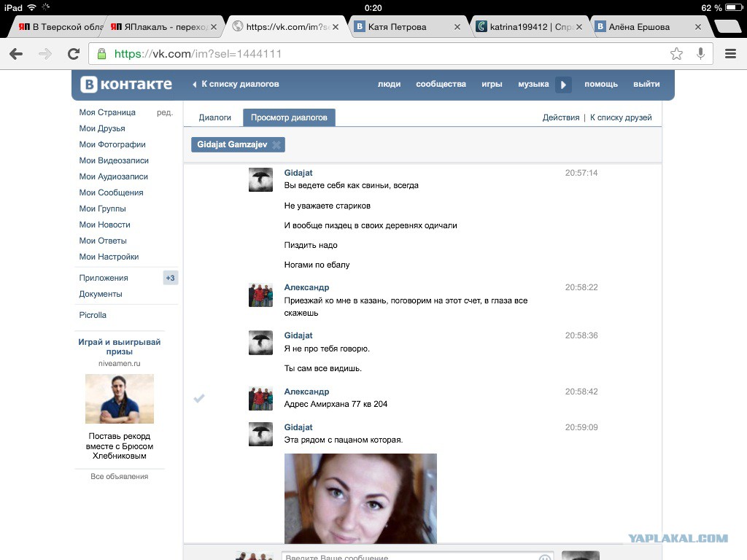Click Все объявления link
The height and width of the screenshot is (560, 747).
(119, 477)
